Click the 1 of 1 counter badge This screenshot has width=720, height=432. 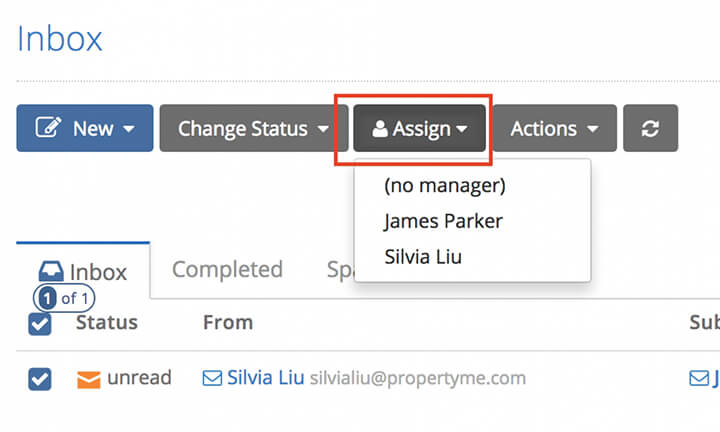tap(64, 298)
